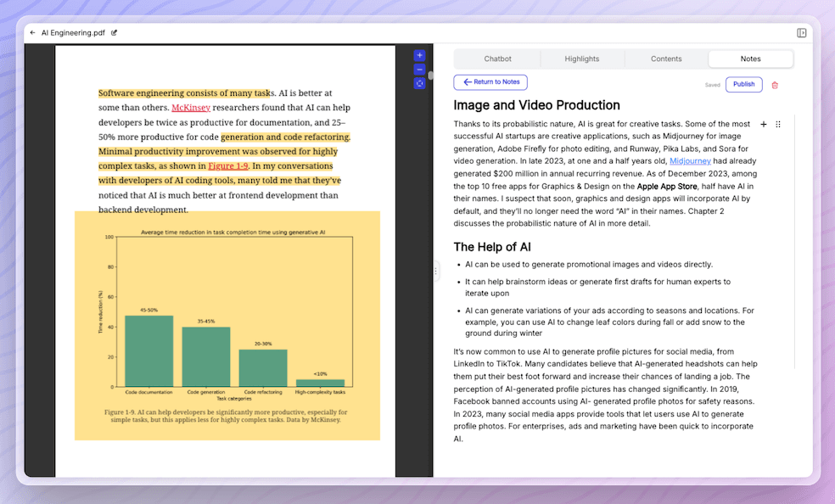View the Contents tab
This screenshot has width=835, height=504.
(665, 59)
